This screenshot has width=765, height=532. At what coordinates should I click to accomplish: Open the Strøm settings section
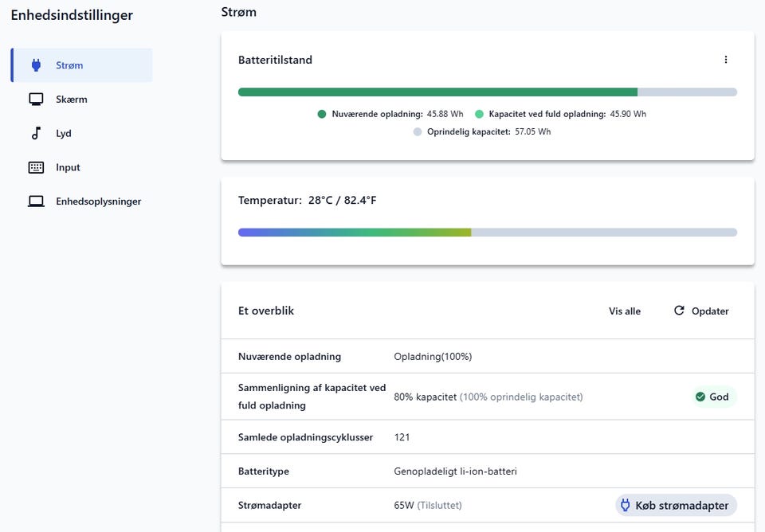click(x=70, y=65)
